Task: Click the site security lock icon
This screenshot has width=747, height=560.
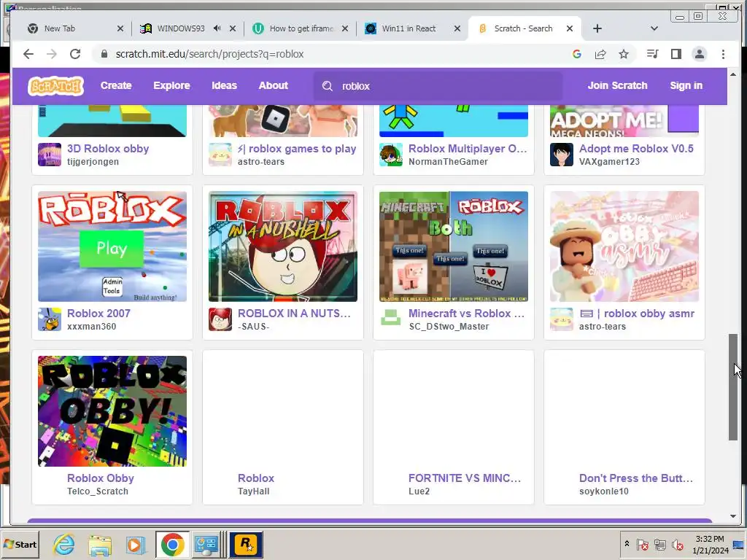Action: (x=104, y=54)
